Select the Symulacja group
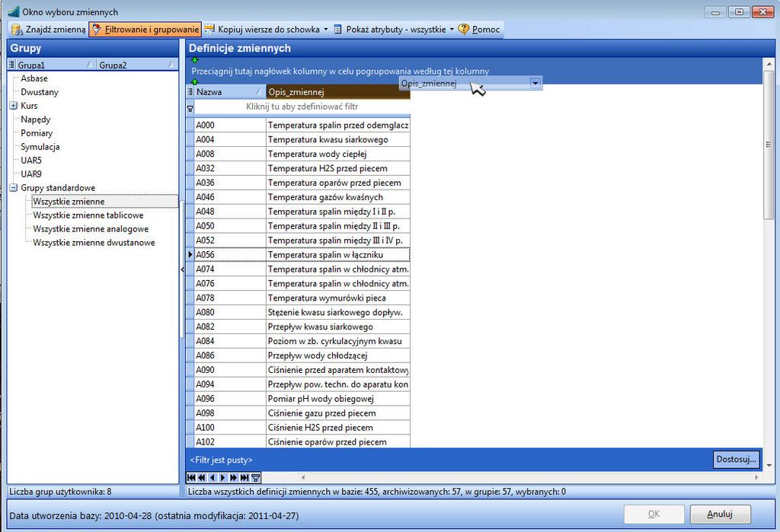This screenshot has height=532, width=780. (x=40, y=147)
